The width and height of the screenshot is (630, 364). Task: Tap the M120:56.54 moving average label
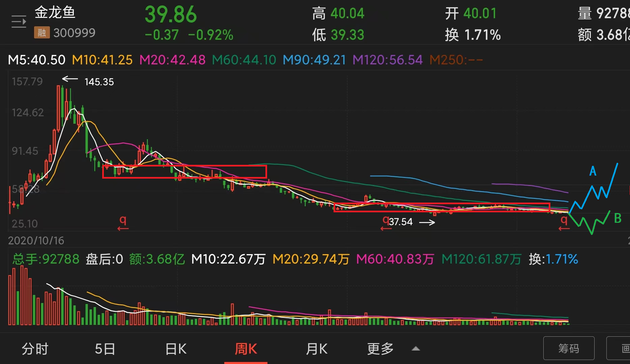388,60
